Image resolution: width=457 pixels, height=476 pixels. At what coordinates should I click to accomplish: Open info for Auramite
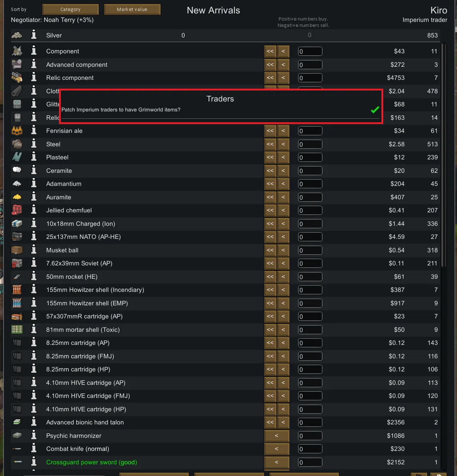click(34, 197)
